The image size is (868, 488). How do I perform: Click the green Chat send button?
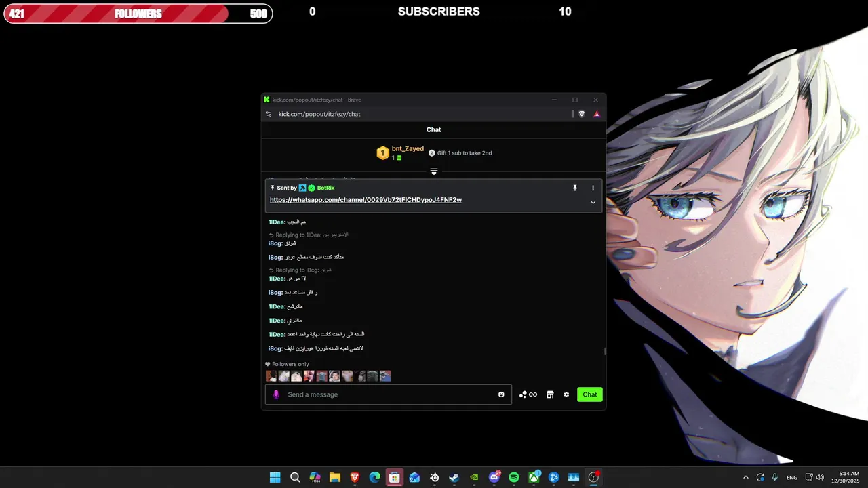click(590, 394)
